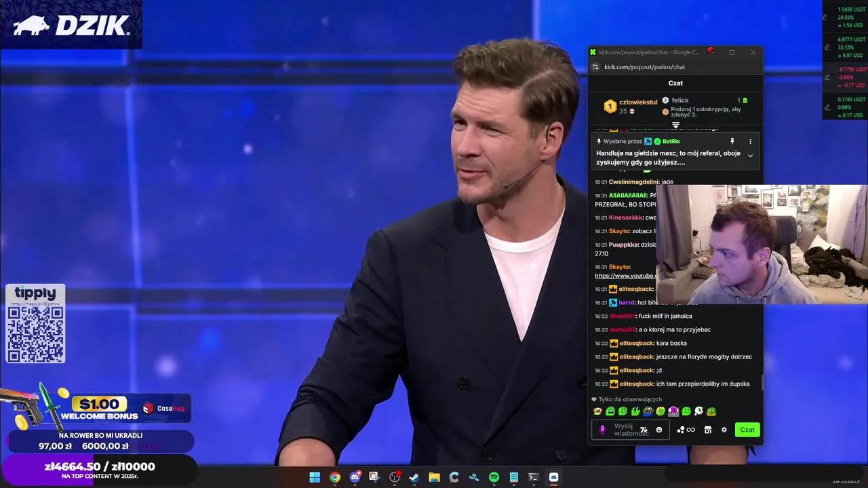The image size is (868, 488).
Task: Click the Czat header title
Action: point(675,83)
